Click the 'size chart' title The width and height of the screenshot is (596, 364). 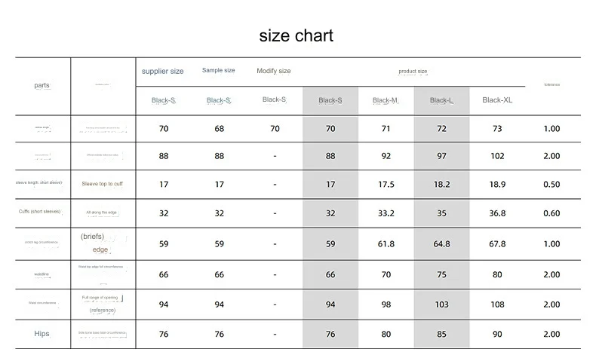point(296,35)
